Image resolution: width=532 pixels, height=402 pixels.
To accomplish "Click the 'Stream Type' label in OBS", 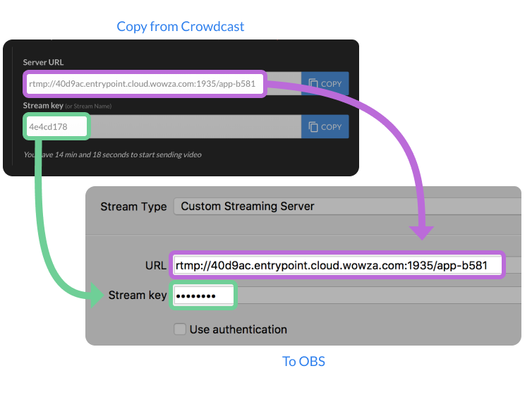I will tap(133, 207).
